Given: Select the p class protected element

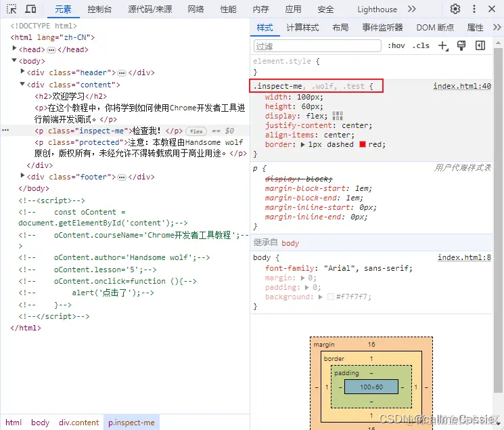Looking at the screenshot, I should click(141, 148).
